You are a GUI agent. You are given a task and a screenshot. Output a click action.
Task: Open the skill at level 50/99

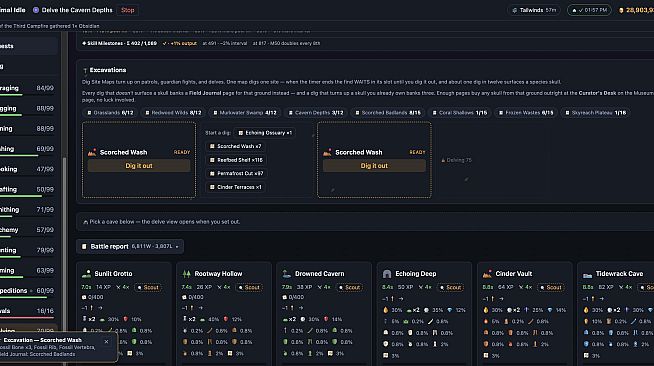(27, 190)
